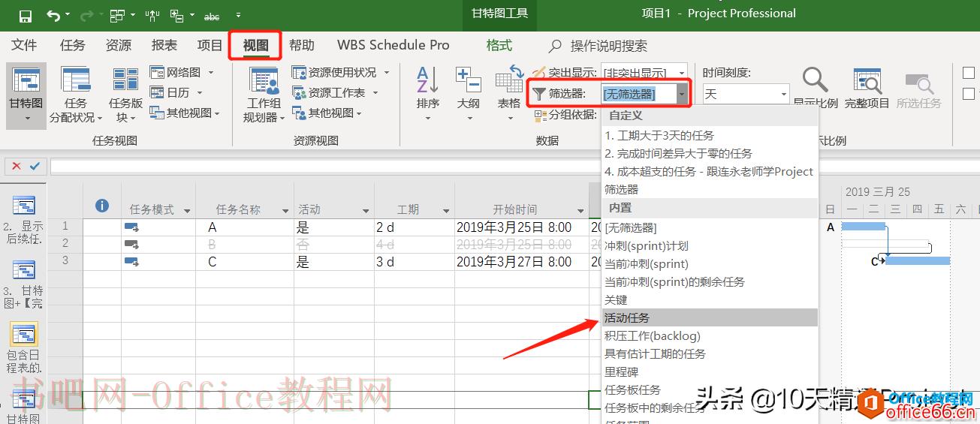Select filter '活动任务' from list
Image resolution: width=980 pixels, height=424 pixels.
point(710,318)
